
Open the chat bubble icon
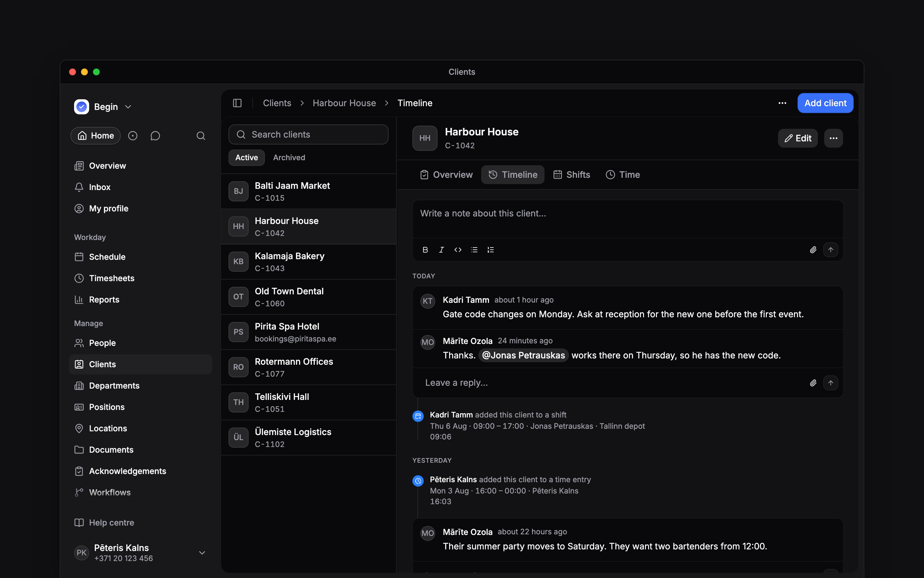[155, 136]
